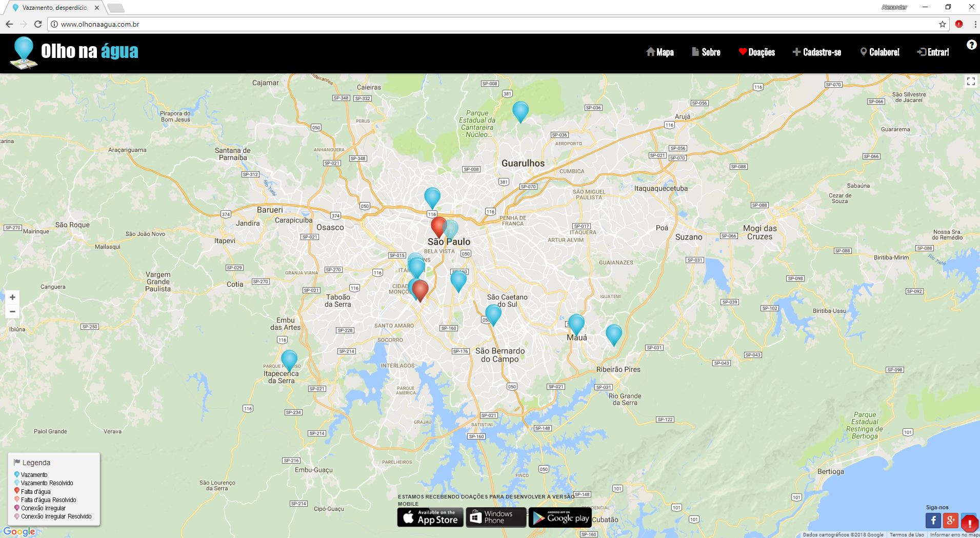Open the Facebook follow icon

pyautogui.click(x=933, y=521)
